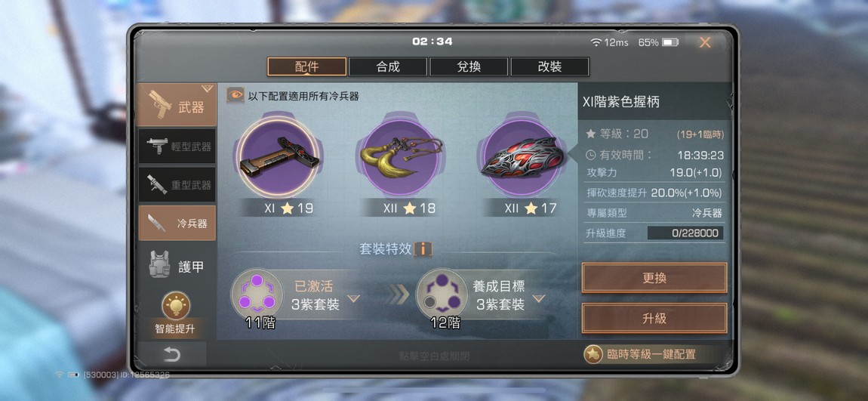
Task: Switch to the 兌換 tab
Action: pyautogui.click(x=469, y=67)
